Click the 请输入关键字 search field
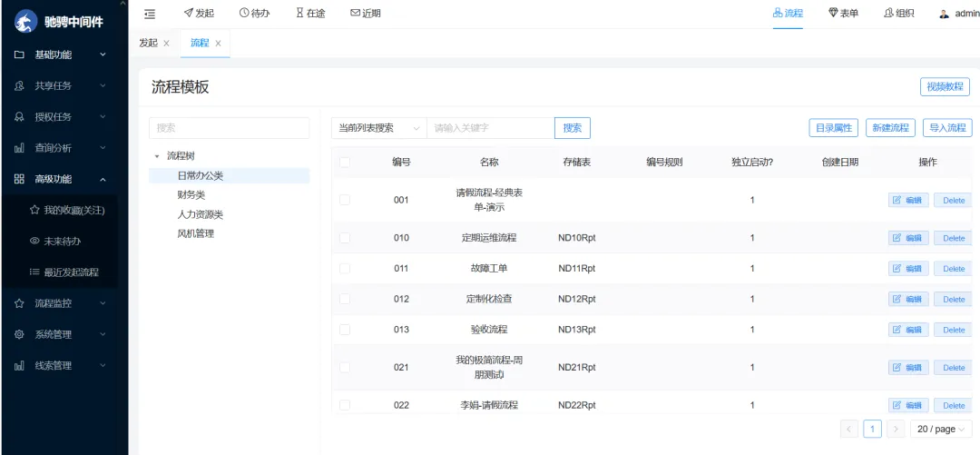Viewport: 980px width, 455px height. 490,128
